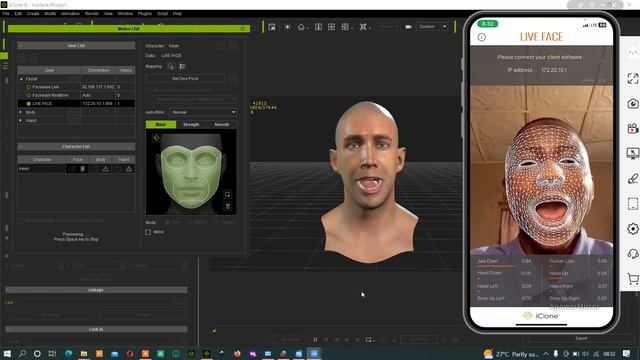Toggle Faceware Realtime connection indicator

tap(29, 95)
